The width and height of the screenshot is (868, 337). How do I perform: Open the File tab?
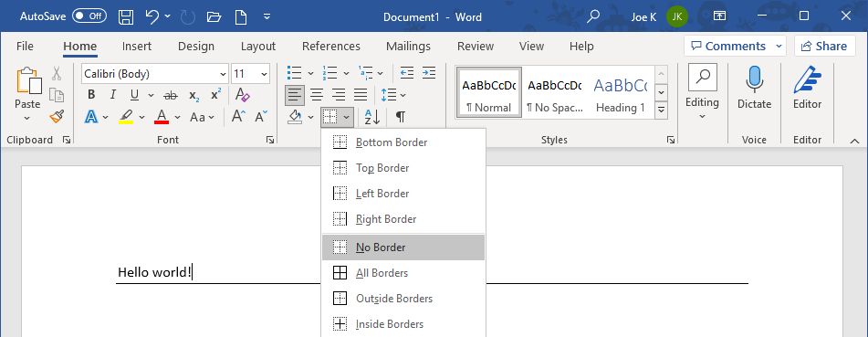pos(25,46)
